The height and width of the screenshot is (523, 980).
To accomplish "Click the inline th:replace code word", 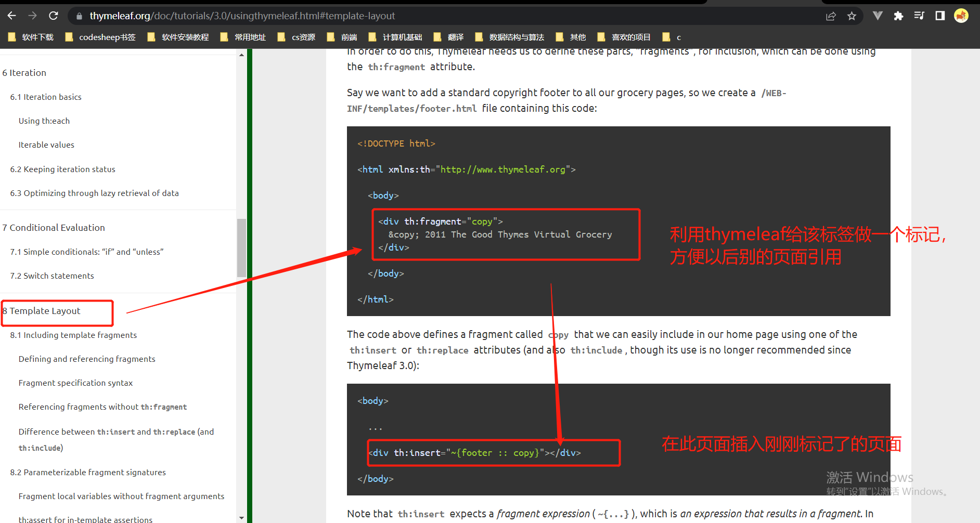I will 443,350.
